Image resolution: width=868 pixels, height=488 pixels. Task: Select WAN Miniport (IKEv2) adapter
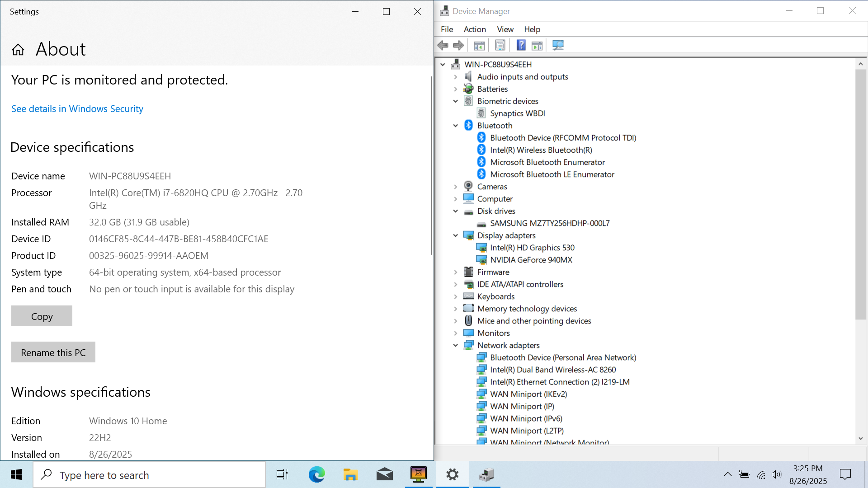528,394
